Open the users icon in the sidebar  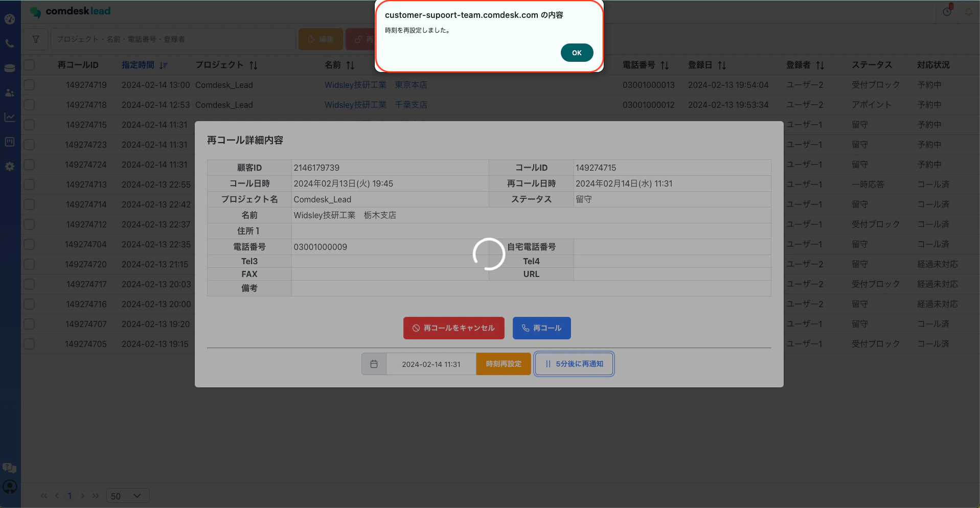click(x=10, y=93)
